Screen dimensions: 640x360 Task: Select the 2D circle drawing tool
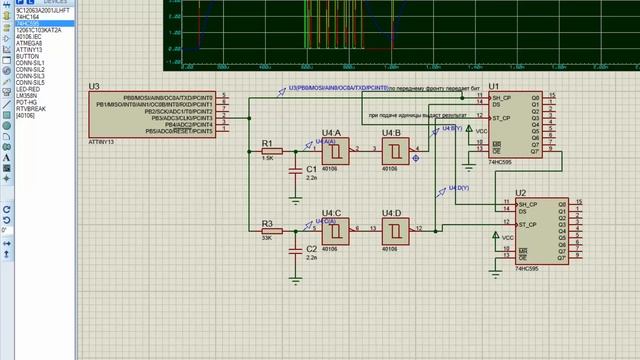point(6,126)
